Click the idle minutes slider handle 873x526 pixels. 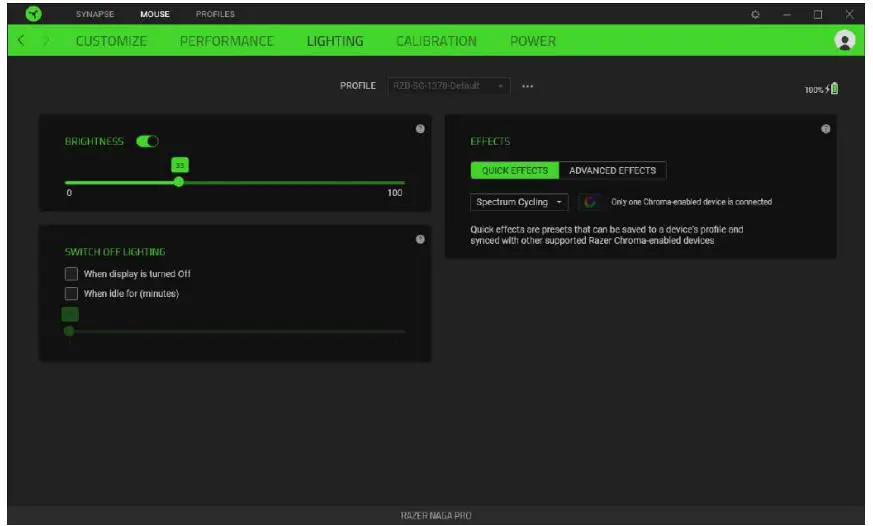click(x=69, y=331)
